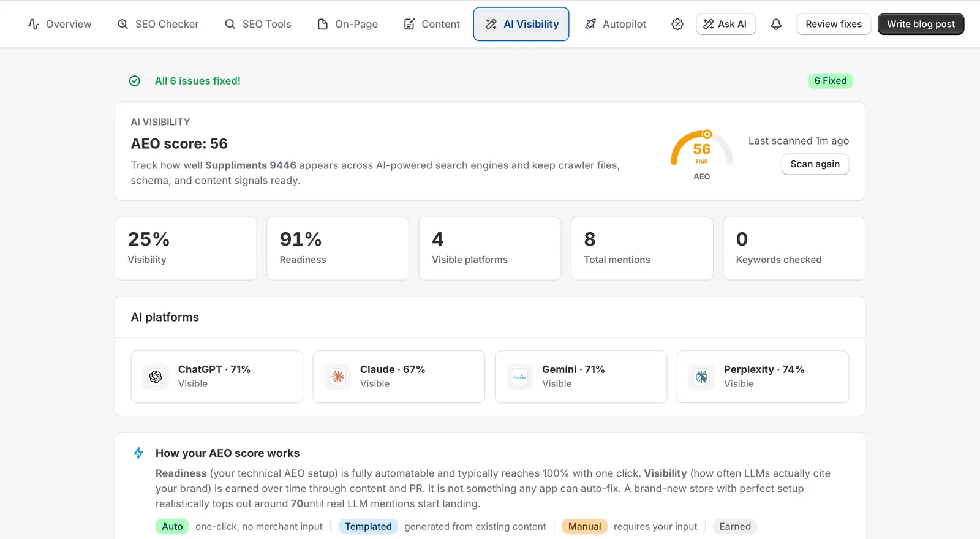The width and height of the screenshot is (980, 539).
Task: Click the Ask AI button
Action: coord(726,24)
